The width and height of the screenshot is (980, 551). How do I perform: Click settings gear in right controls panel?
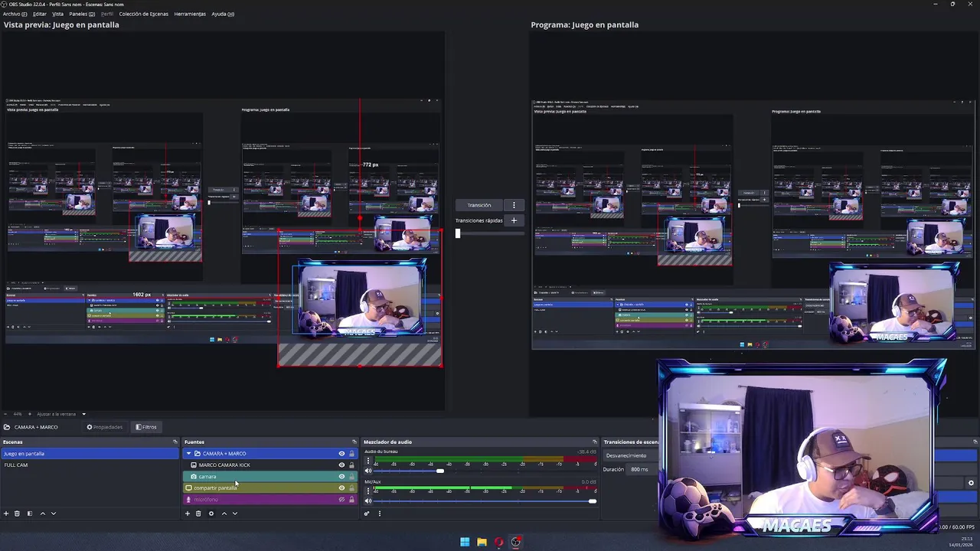[971, 483]
